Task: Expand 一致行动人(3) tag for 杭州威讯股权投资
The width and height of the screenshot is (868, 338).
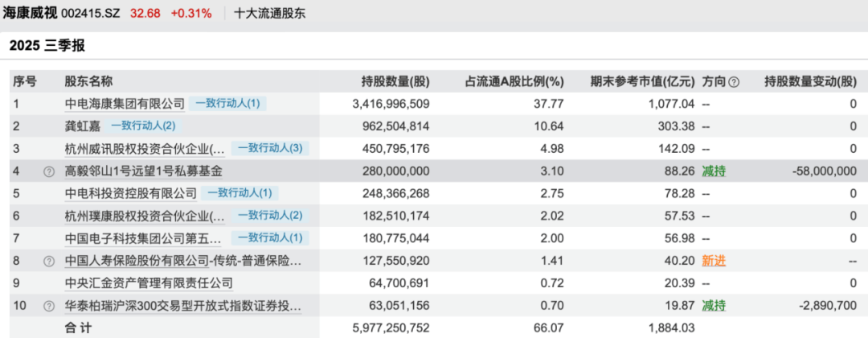Action: (x=270, y=149)
